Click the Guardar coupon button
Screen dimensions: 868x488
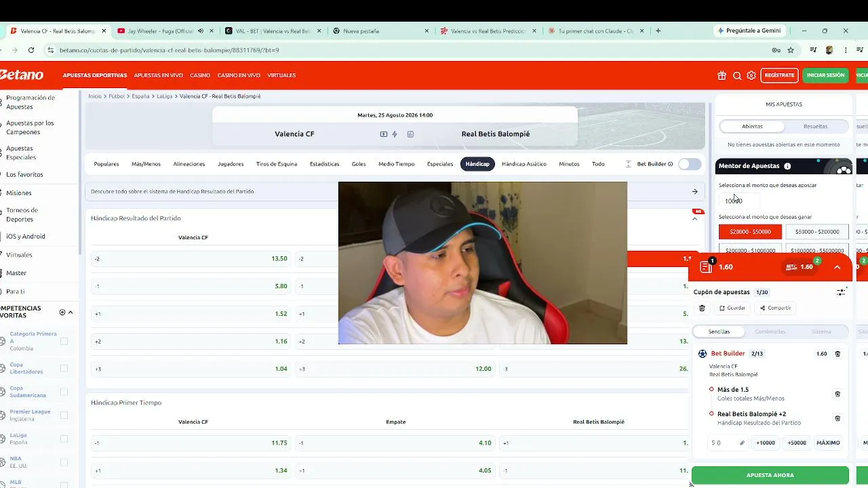coord(732,308)
